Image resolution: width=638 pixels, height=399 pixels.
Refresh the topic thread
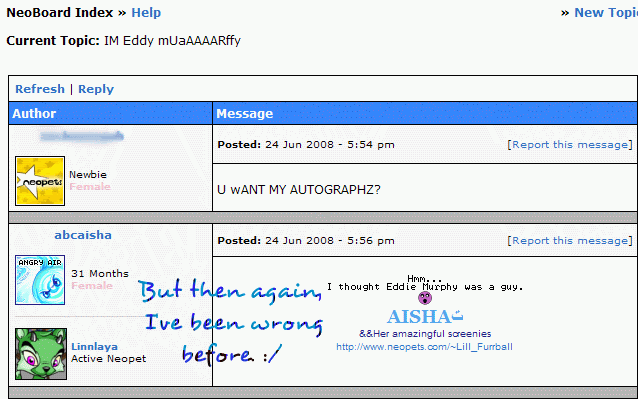[40, 89]
